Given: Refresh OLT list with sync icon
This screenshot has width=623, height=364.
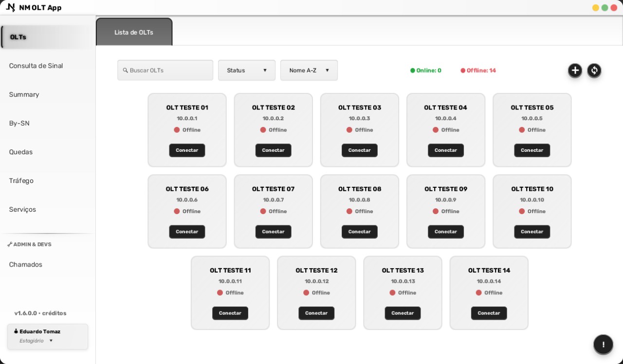Looking at the screenshot, I should coord(594,71).
